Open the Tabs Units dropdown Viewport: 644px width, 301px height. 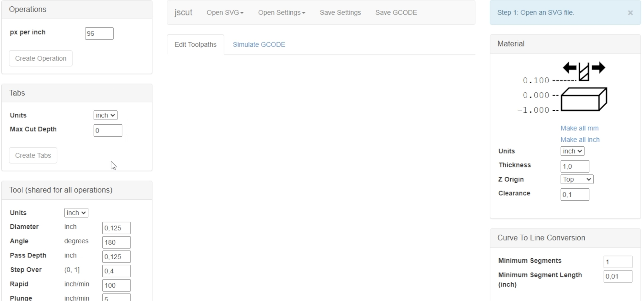point(105,115)
